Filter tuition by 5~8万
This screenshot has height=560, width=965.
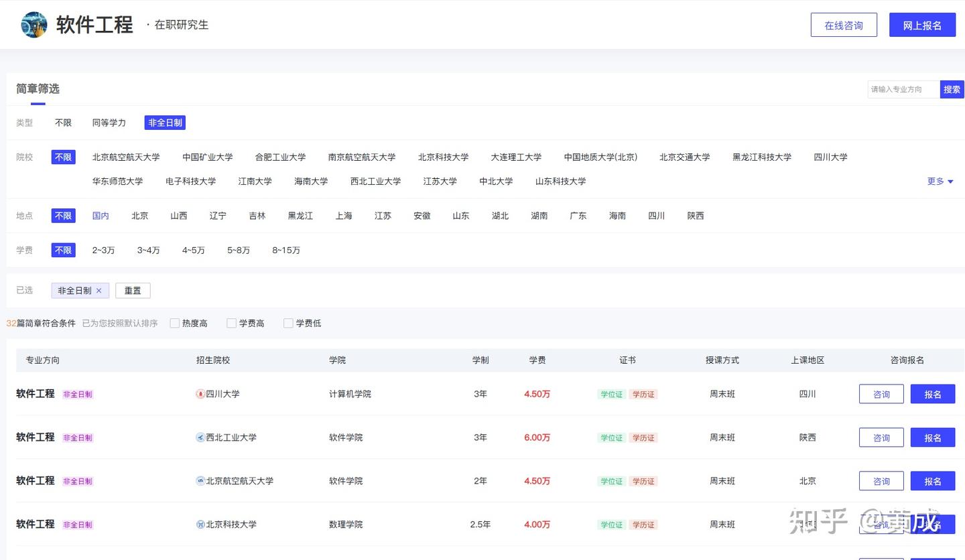coord(239,251)
